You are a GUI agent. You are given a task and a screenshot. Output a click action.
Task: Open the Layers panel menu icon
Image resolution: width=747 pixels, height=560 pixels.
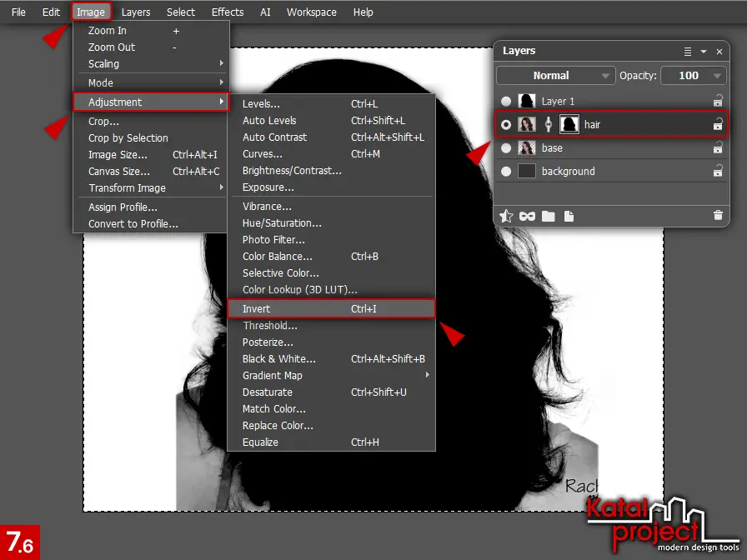[x=687, y=51]
